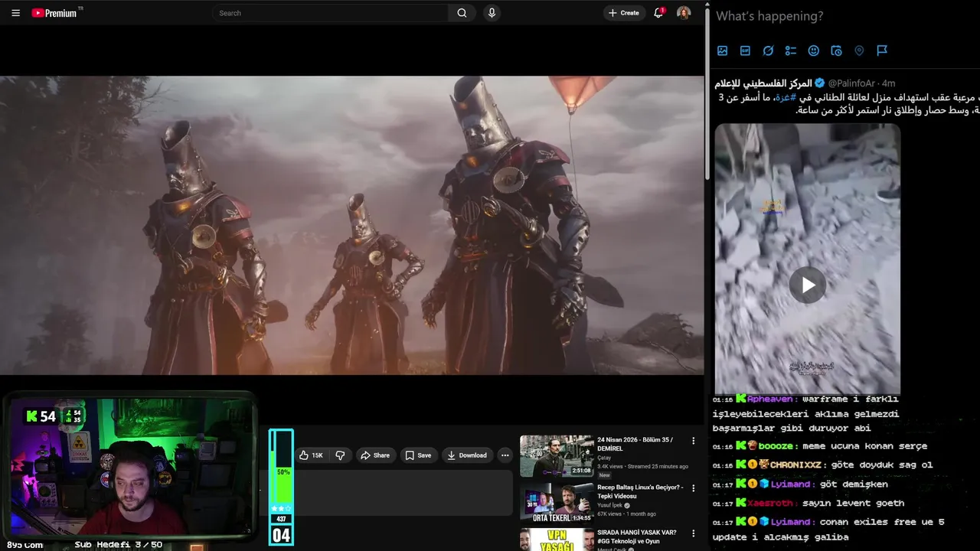Open Recep Baltaş Linux'a Geçiyor video title
The height and width of the screenshot is (551, 980).
[640, 491]
